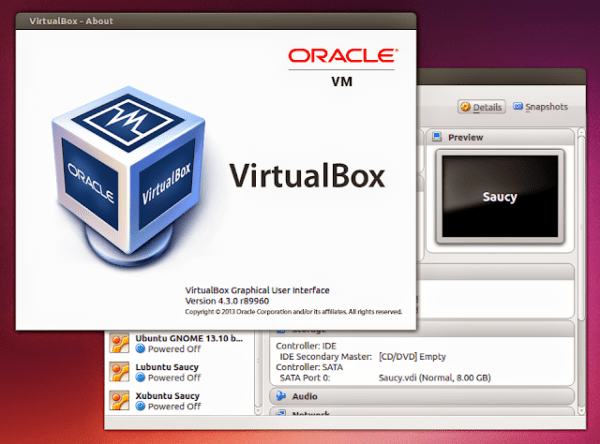Select Lubuntu Saucy virtual machine
Image resolution: width=600 pixels, height=444 pixels.
pos(180,372)
